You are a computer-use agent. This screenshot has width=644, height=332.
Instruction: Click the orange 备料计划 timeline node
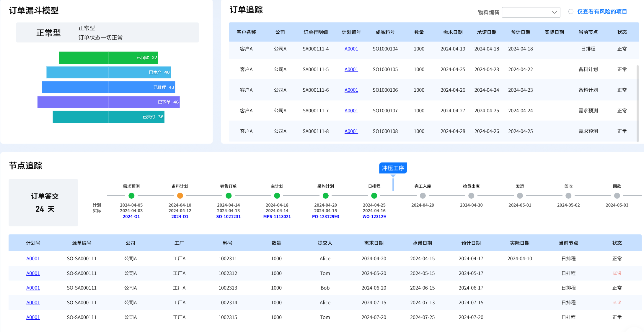click(x=180, y=195)
